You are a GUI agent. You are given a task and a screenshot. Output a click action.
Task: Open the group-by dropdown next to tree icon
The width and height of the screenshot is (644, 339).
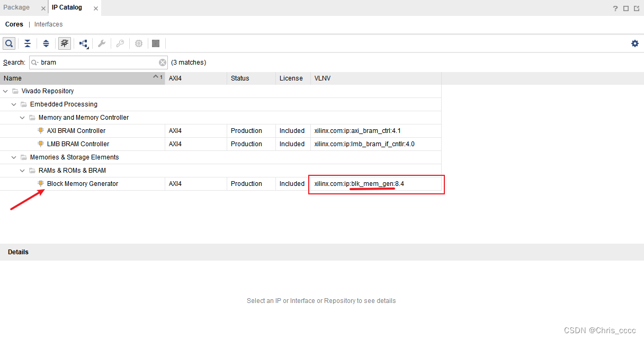click(x=83, y=43)
